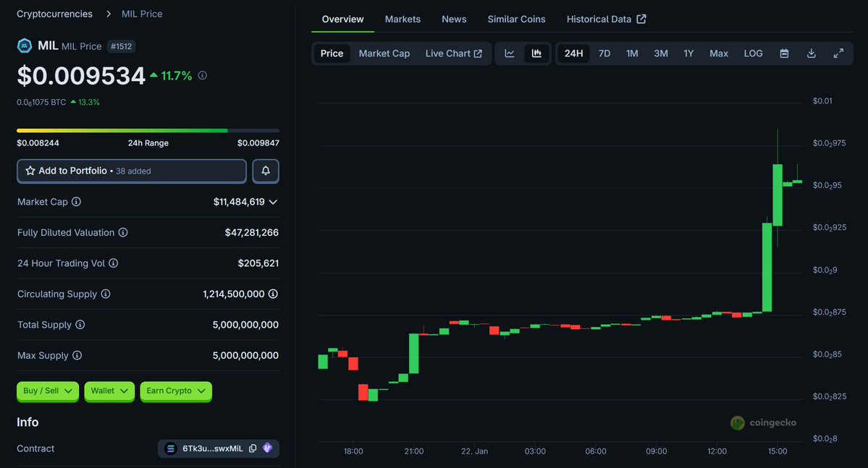
Task: Click the 24h Range progress bar
Action: click(x=148, y=130)
